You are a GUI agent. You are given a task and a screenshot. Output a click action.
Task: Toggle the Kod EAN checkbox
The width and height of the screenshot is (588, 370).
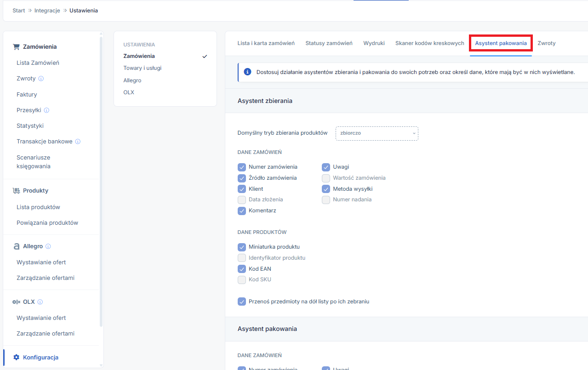pyautogui.click(x=242, y=269)
